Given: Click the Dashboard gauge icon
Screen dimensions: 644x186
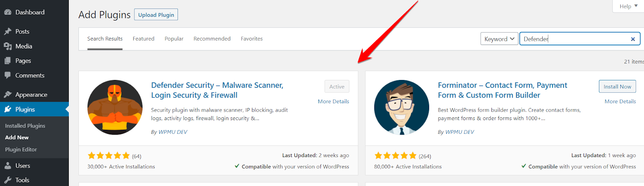Looking at the screenshot, I should 8,12.
